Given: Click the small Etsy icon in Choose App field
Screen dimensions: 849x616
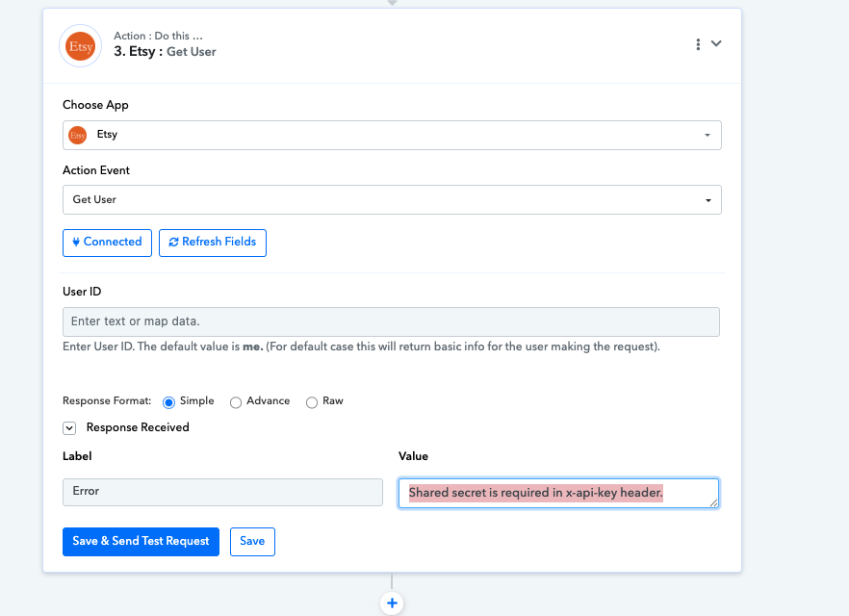Looking at the screenshot, I should (78, 135).
